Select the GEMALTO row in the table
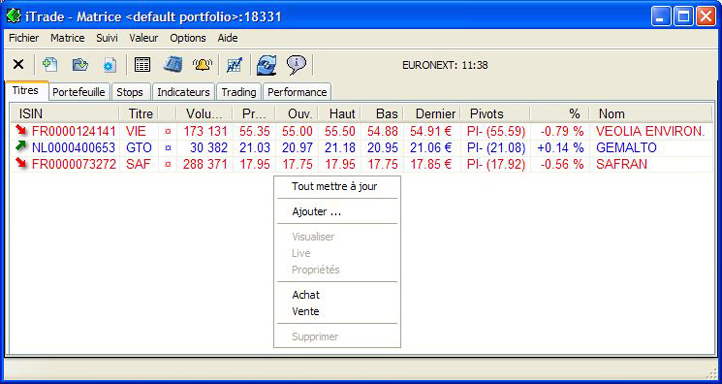722x384 pixels. (x=362, y=148)
